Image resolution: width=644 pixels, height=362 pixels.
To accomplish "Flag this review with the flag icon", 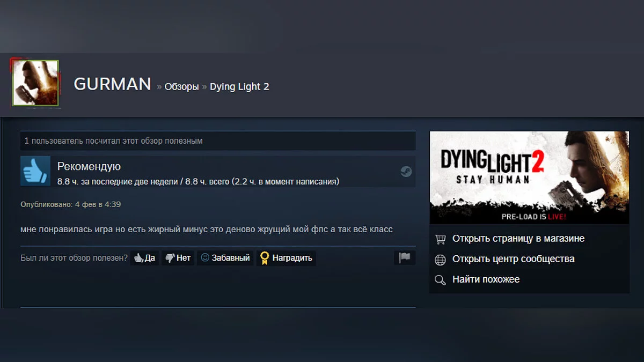I will click(405, 258).
